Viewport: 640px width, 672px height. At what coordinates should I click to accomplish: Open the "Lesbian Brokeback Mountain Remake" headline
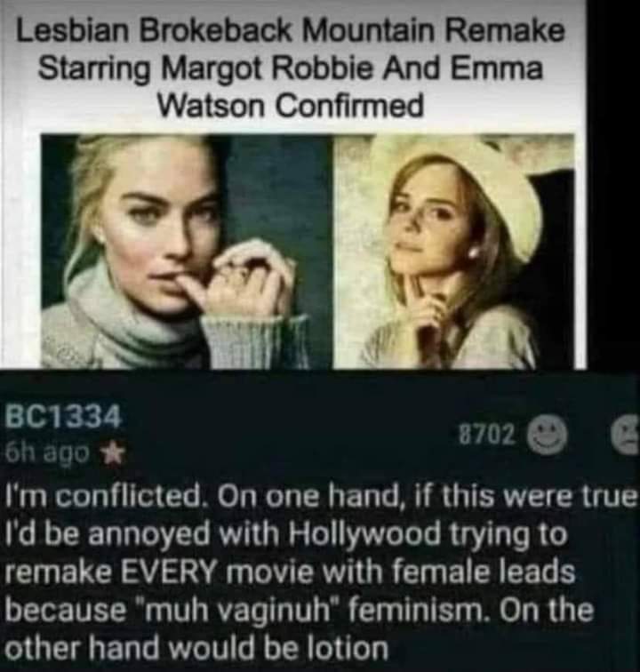[291, 31]
